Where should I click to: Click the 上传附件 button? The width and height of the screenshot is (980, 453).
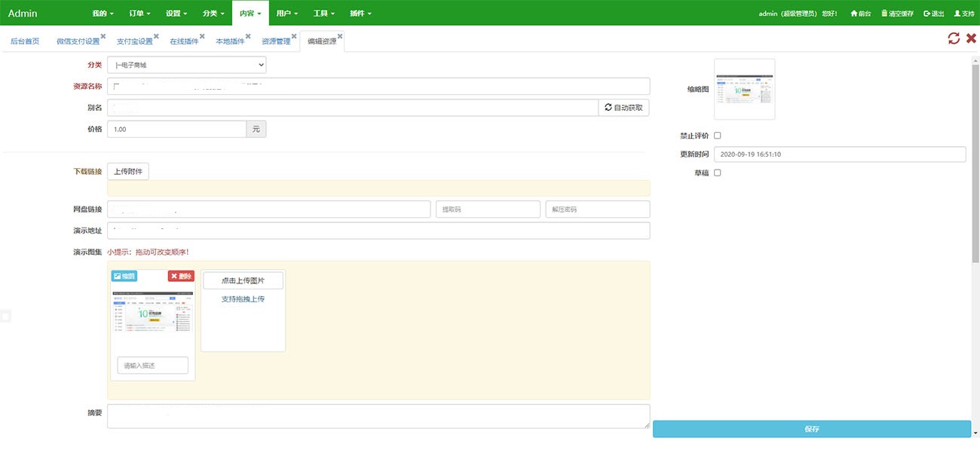[128, 171]
